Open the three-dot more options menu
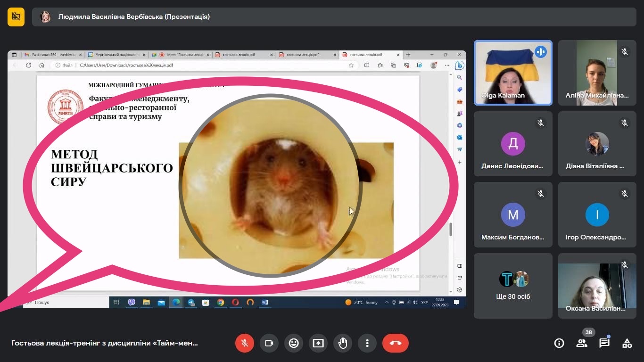This screenshot has height=362, width=644. tap(367, 343)
